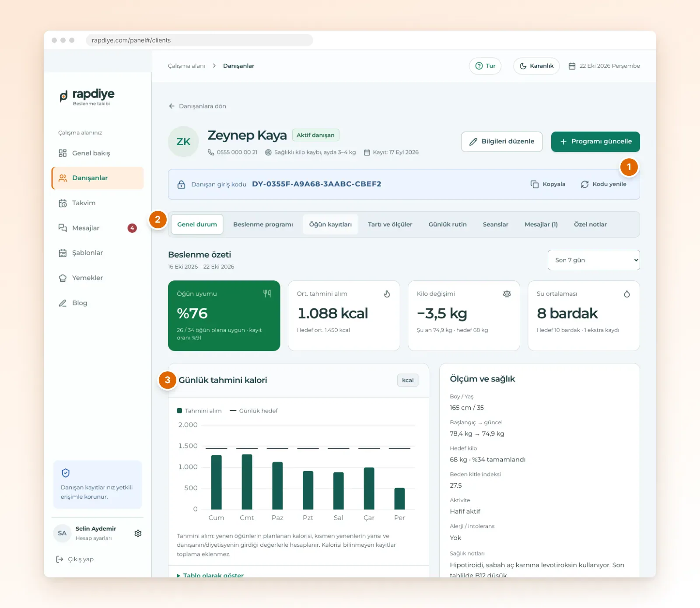Click the settings gear next to Selin Aydemir

pos(138,533)
